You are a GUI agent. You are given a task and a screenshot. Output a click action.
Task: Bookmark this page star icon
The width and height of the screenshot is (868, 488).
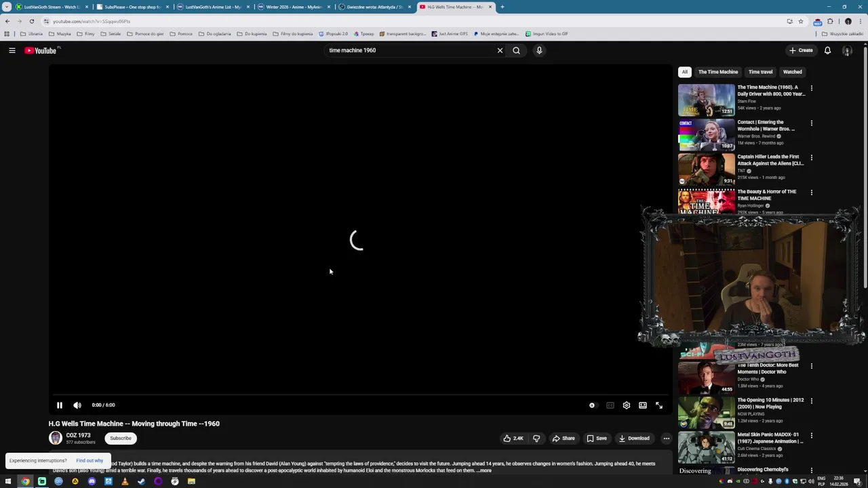(800, 21)
